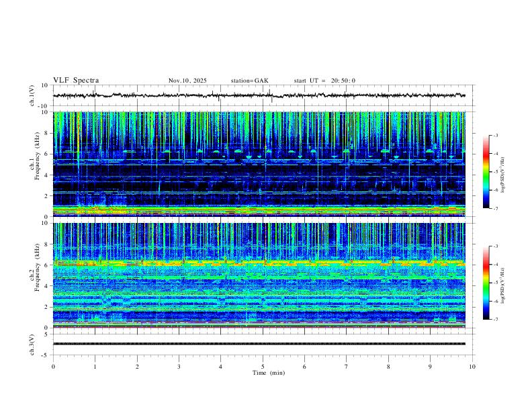The width and height of the screenshot is (532, 411).
Task: Click the 'start UT = 20:50:0' label
Action: tap(324, 81)
